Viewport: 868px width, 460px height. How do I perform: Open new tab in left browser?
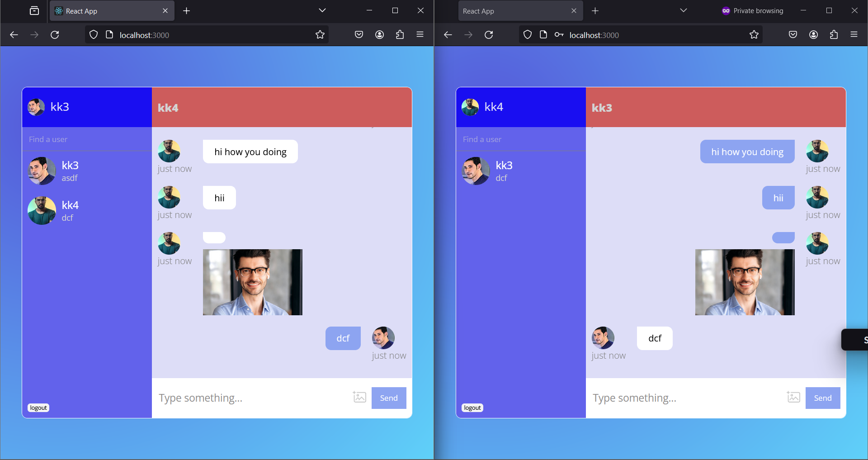[186, 11]
